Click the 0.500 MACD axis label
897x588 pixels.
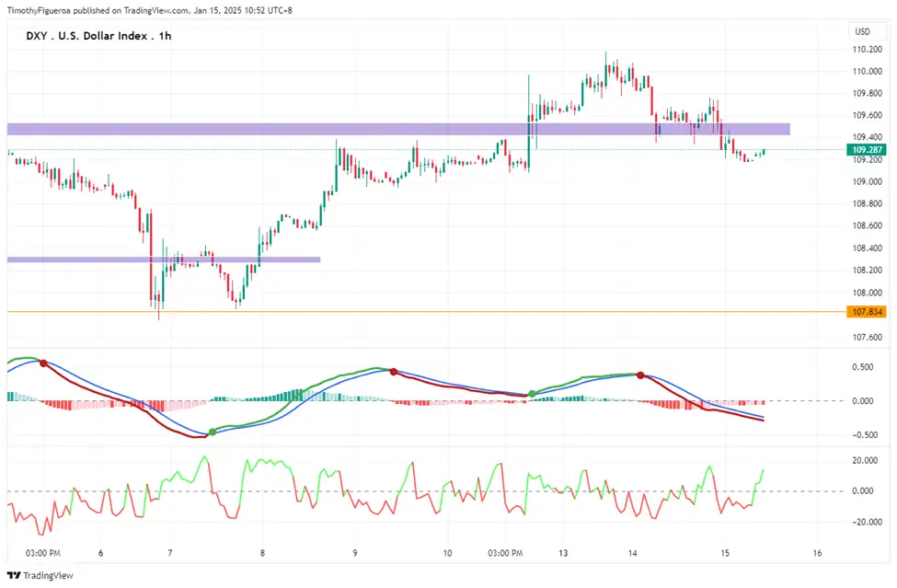coord(862,367)
